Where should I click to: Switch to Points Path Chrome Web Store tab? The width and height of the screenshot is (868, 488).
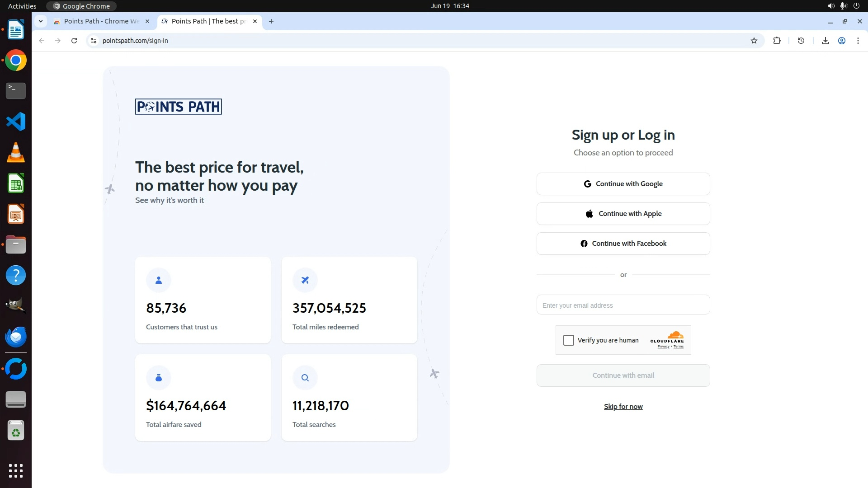101,21
